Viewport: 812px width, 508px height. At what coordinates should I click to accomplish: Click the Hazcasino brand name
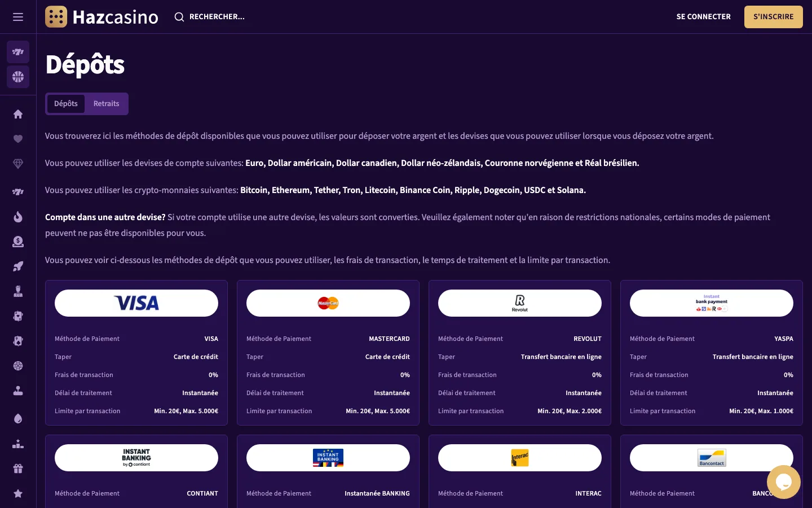pyautogui.click(x=116, y=17)
